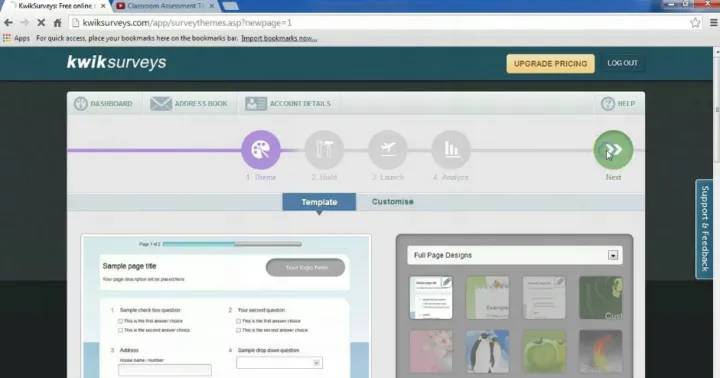
Task: Click the Log Out button
Action: click(x=623, y=63)
